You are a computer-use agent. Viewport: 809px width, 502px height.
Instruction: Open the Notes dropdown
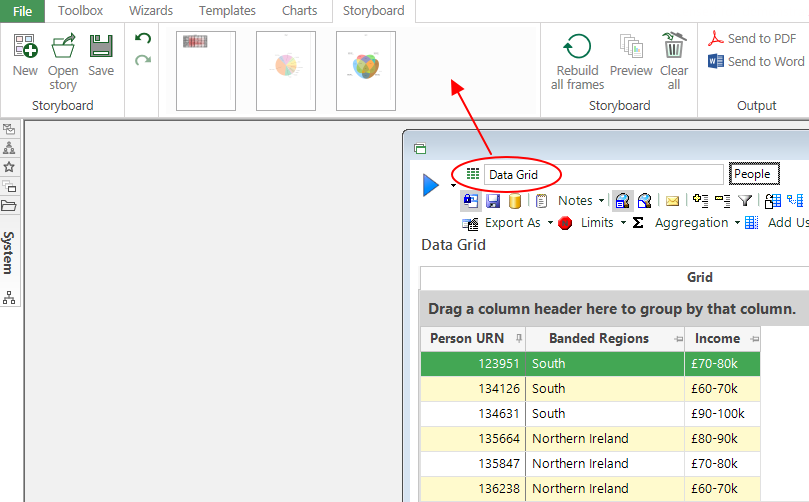pyautogui.click(x=602, y=201)
